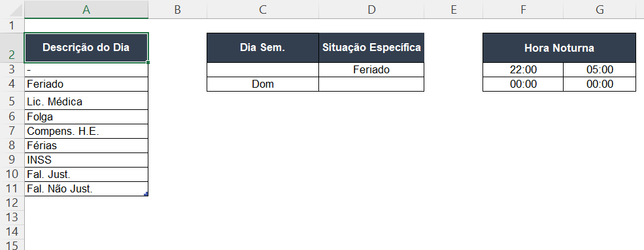The image size is (644, 250).
Task: Select the Feriado cell under Situação Específica
Action: 371,70
